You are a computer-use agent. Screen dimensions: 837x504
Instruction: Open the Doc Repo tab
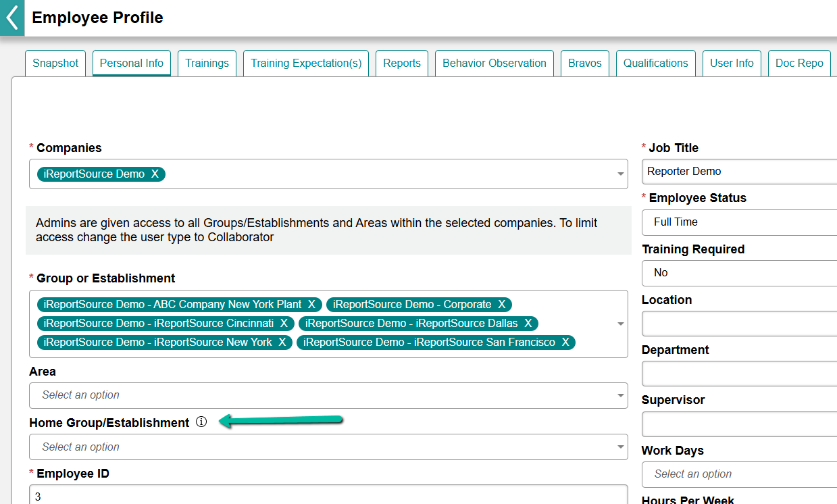800,63
